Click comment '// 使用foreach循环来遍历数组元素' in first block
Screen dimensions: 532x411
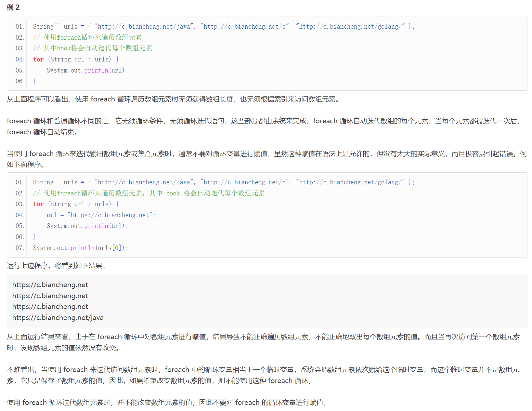click(x=87, y=37)
